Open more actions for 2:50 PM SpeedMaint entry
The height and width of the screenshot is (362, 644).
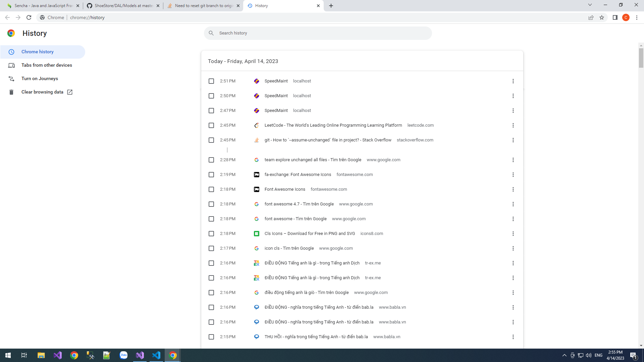[513, 96]
